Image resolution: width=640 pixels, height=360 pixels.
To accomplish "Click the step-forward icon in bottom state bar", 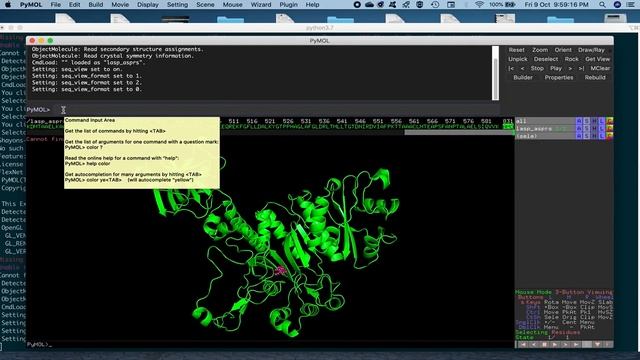I will pos(565,344).
